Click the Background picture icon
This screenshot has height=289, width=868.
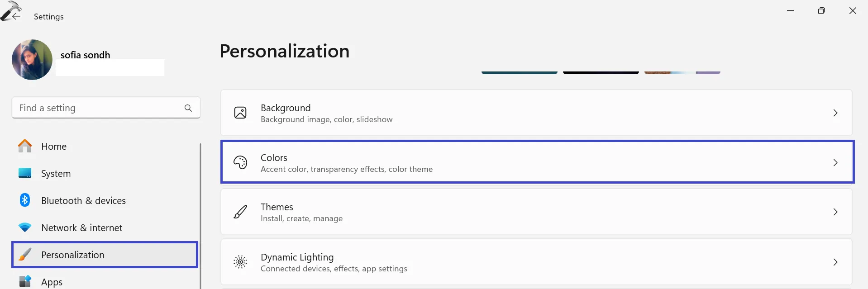point(240,113)
